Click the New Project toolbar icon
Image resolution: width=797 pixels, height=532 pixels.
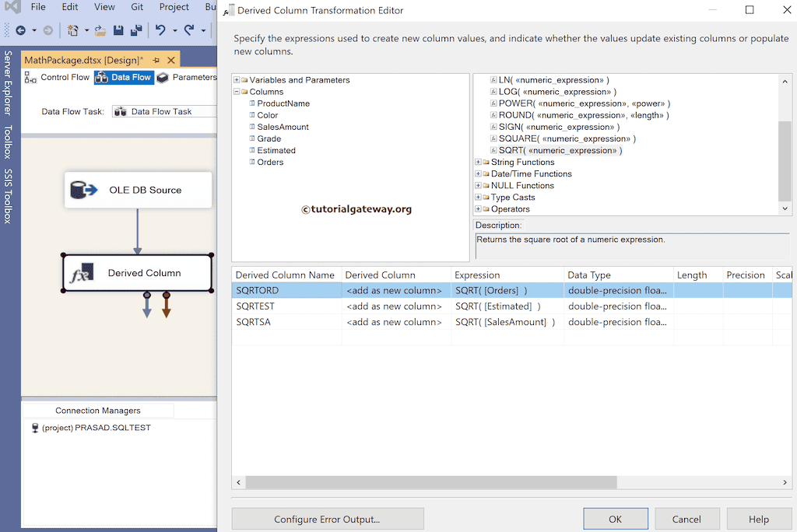pos(74,30)
